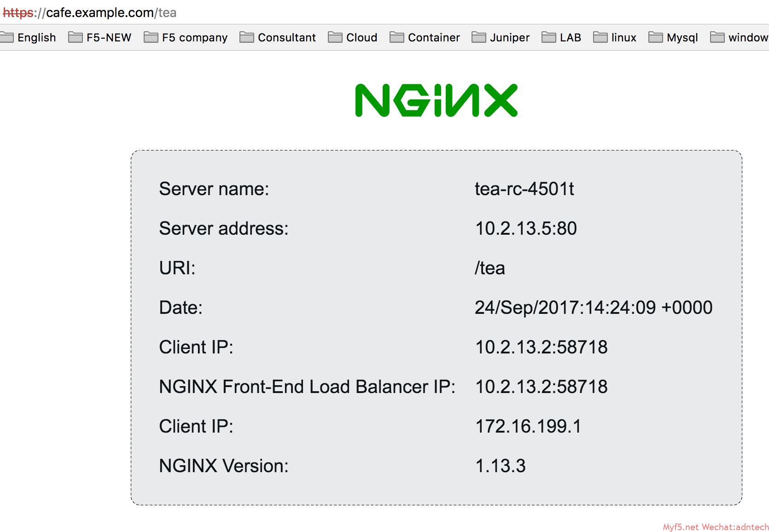Open the F5 company bookmarks folder
The width and height of the screenshot is (769, 532).
coord(186,37)
